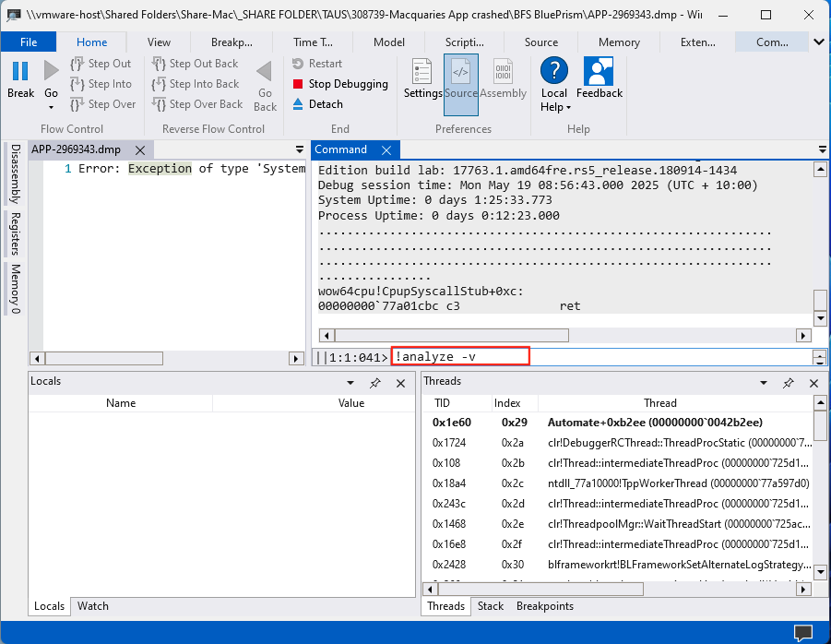The image size is (831, 644).
Task: Open Local Help question mark icon
Action: click(x=553, y=71)
